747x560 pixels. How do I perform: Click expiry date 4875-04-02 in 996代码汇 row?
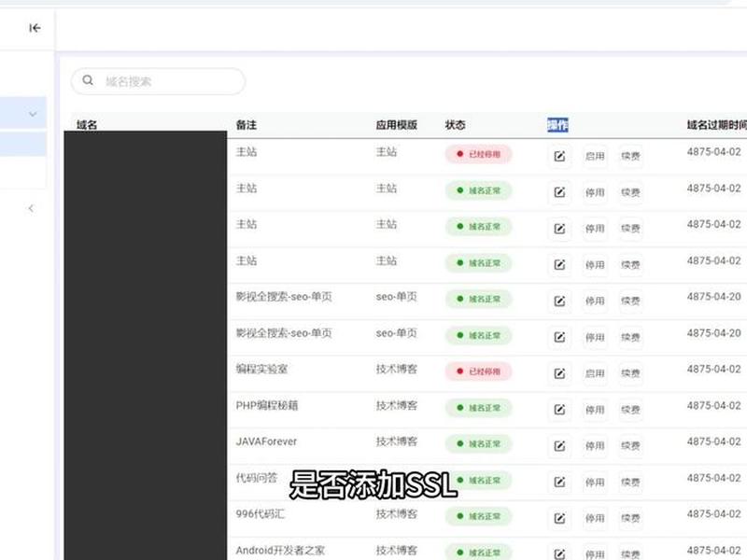713,514
